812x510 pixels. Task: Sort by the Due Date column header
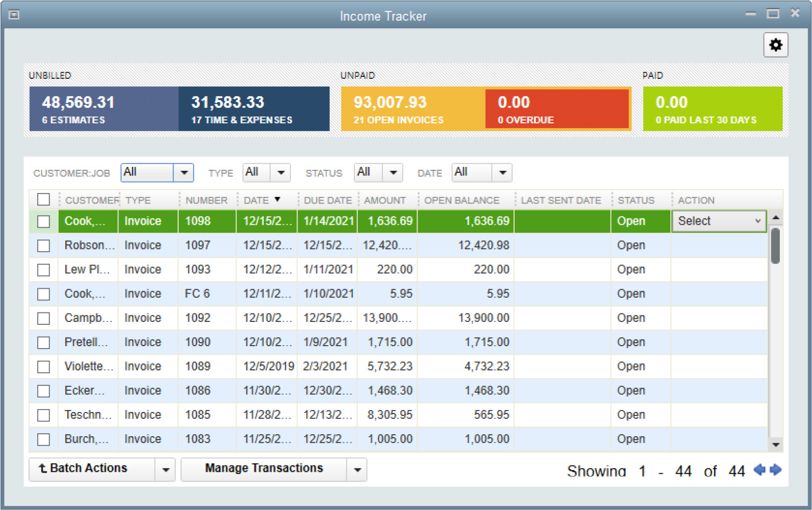[328, 200]
